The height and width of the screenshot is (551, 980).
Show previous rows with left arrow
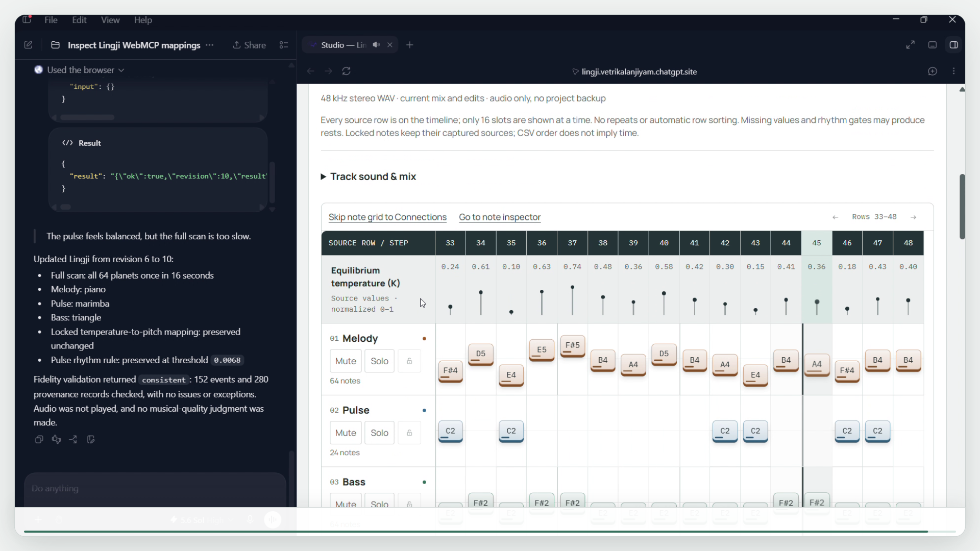(835, 217)
